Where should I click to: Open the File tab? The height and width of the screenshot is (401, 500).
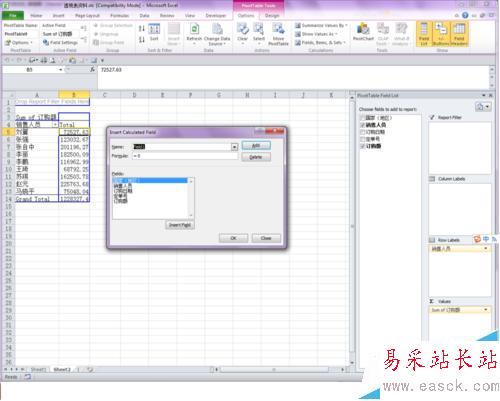[13, 15]
